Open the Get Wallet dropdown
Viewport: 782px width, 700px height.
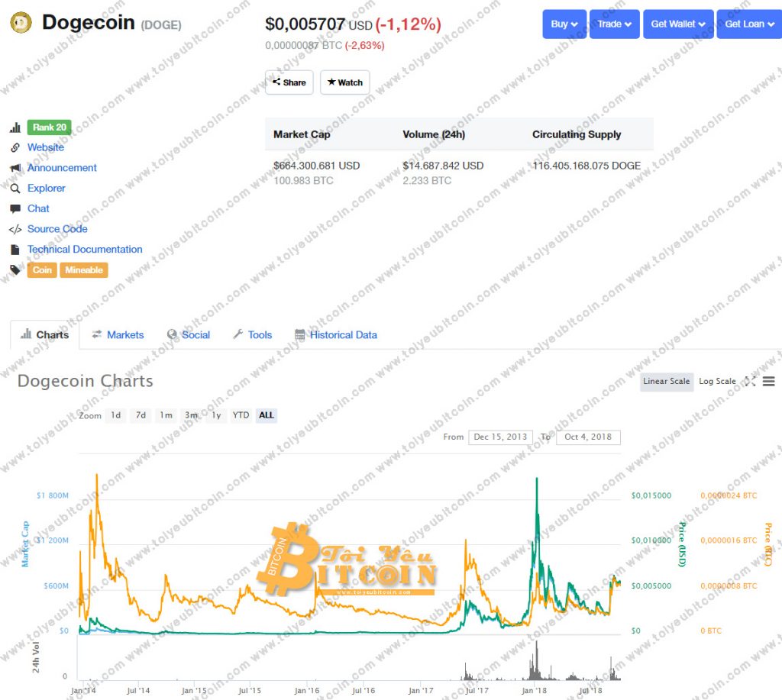point(678,24)
